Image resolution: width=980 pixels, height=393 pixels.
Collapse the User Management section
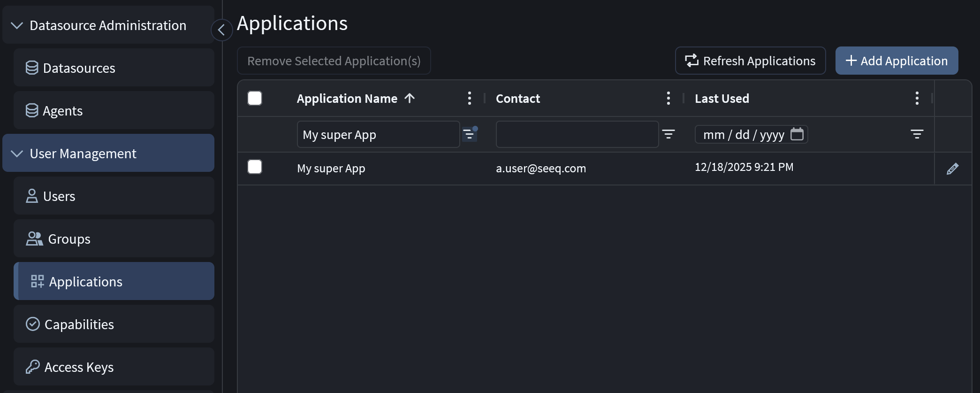pos(17,154)
